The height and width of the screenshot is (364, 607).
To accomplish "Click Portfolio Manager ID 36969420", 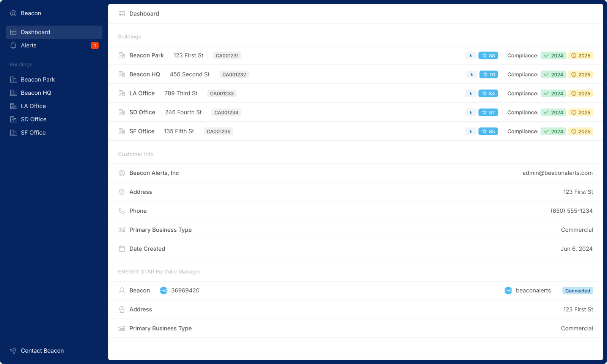I will point(185,290).
